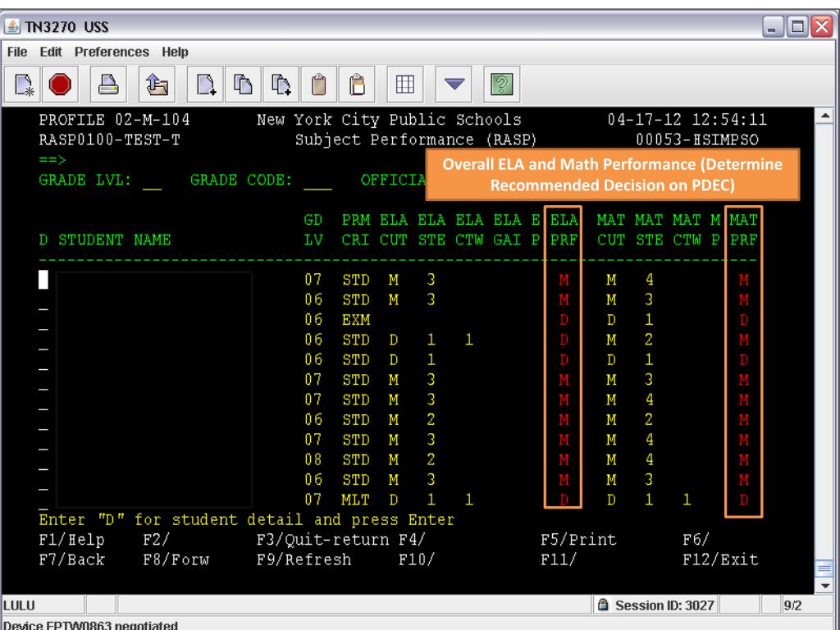840x630 pixels.
Task: Click the "00053-HSIMPSO" user ID text
Action: (x=697, y=139)
